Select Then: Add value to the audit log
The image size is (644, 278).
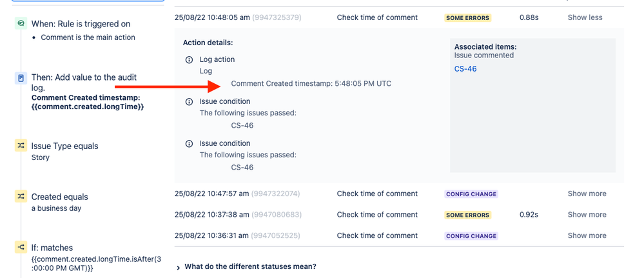pyautogui.click(x=84, y=83)
